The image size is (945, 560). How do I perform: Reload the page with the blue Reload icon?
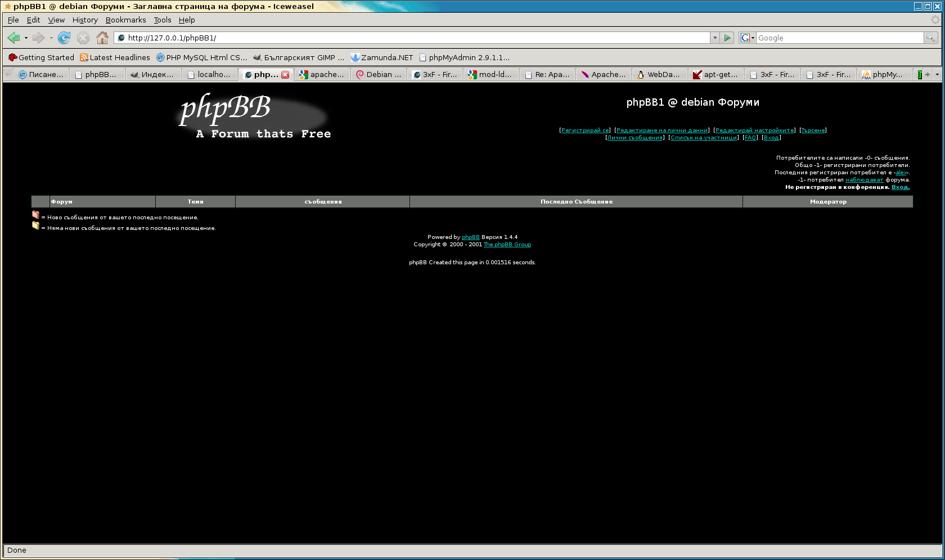pyautogui.click(x=64, y=38)
